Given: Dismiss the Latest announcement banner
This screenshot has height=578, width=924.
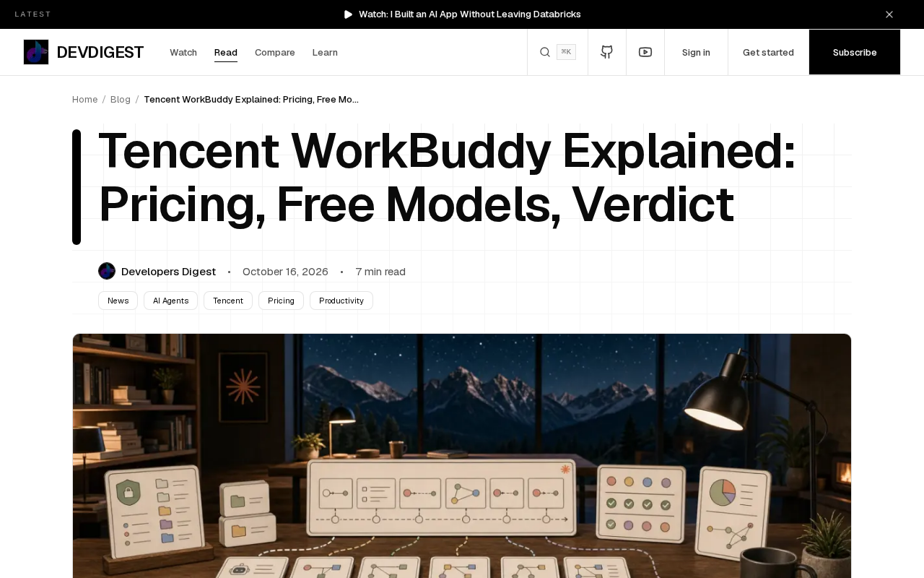Looking at the screenshot, I should (889, 14).
